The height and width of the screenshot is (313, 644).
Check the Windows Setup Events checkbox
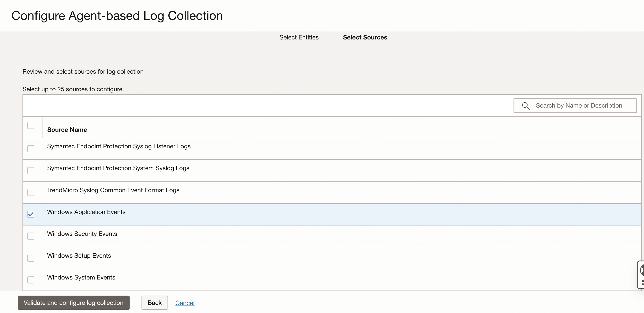tap(31, 258)
